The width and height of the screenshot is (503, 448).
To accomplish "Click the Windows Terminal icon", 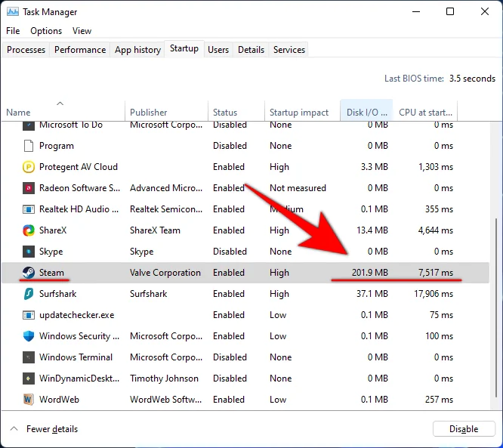I will coord(29,357).
